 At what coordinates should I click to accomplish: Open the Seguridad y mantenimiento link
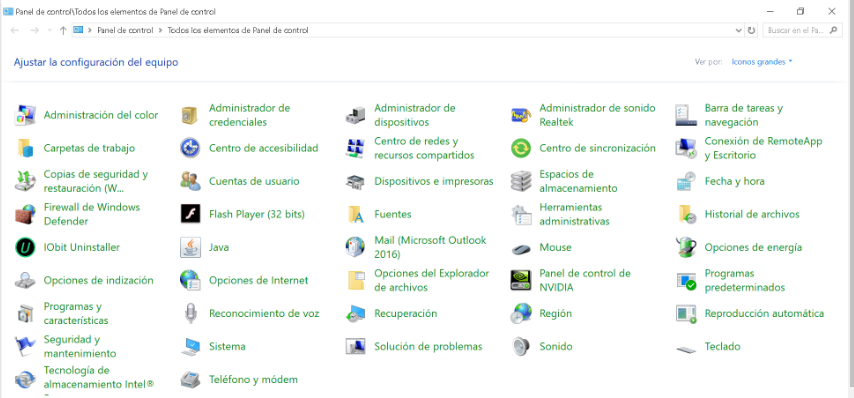click(x=80, y=346)
